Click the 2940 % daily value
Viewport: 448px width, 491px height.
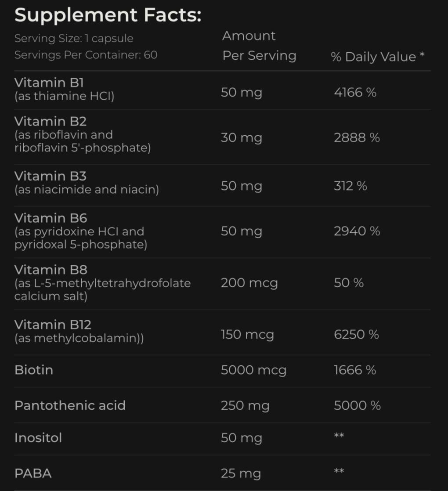357,231
